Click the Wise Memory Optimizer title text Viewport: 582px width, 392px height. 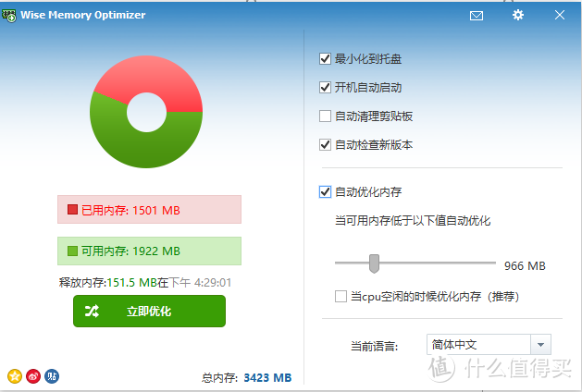(82, 15)
